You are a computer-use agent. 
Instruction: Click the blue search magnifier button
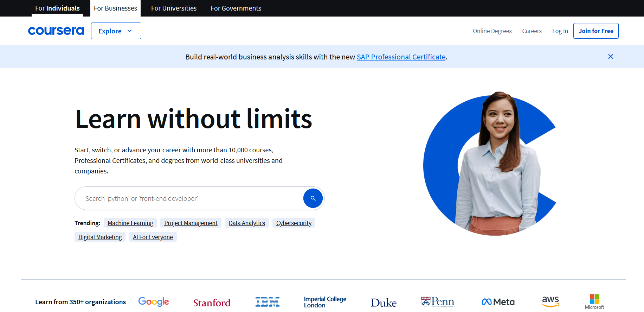click(x=313, y=198)
